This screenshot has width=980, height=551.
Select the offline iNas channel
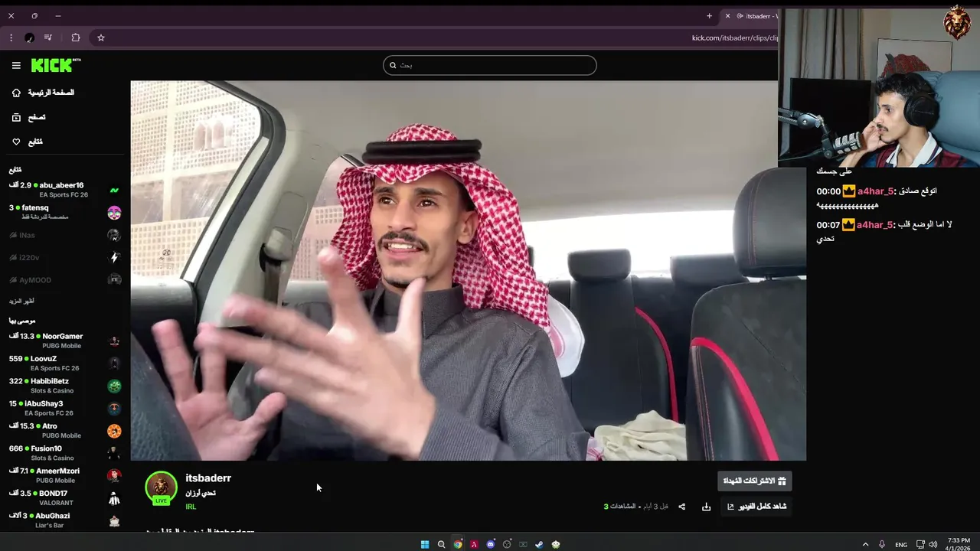click(x=65, y=235)
